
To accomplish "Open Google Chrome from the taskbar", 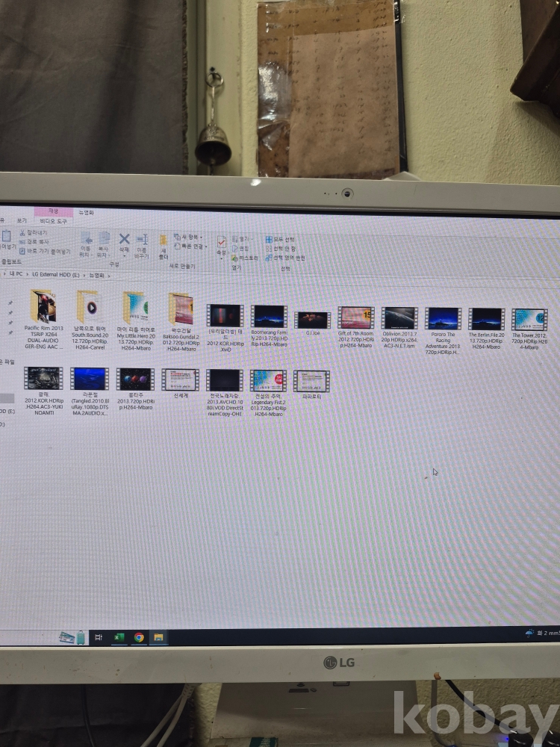I will click(139, 637).
